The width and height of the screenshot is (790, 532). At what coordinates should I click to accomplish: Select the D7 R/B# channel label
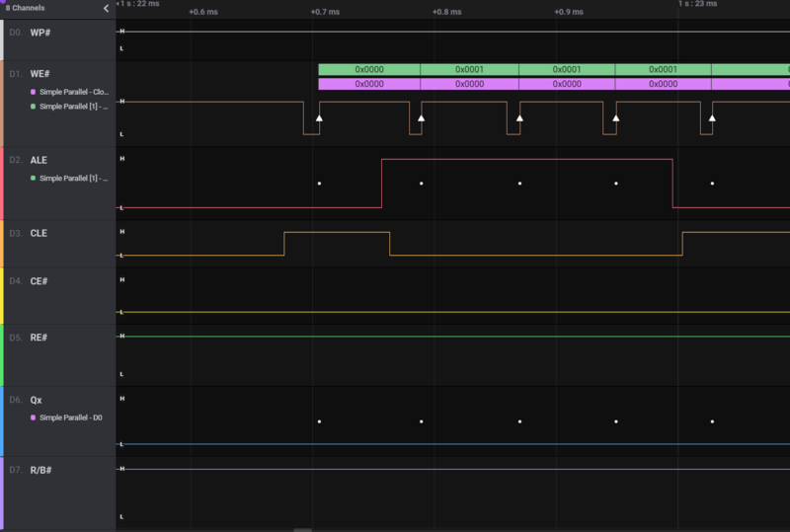tap(42, 470)
